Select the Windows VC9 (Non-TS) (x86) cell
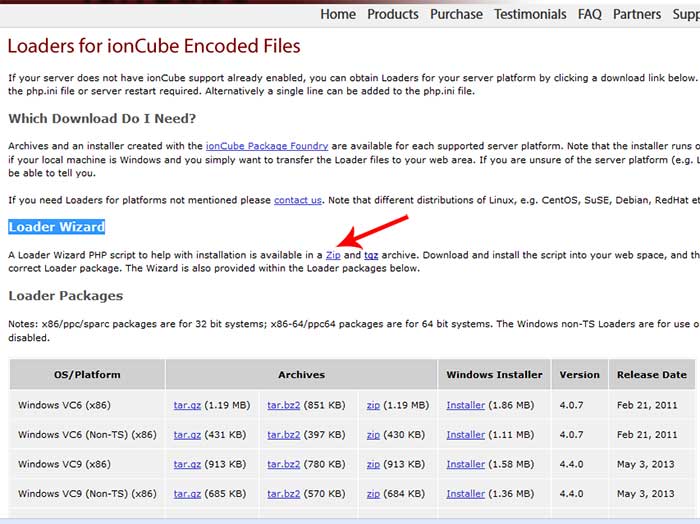 (x=88, y=494)
